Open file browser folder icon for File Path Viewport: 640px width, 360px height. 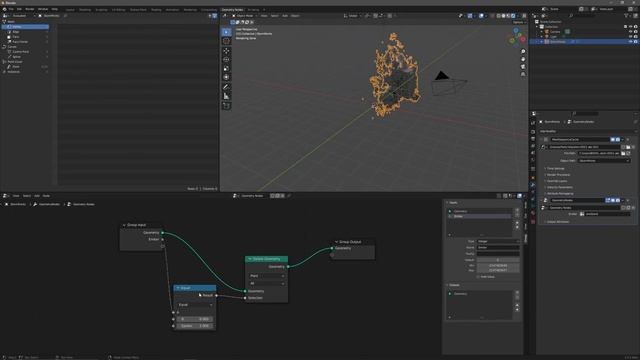[x=623, y=153]
